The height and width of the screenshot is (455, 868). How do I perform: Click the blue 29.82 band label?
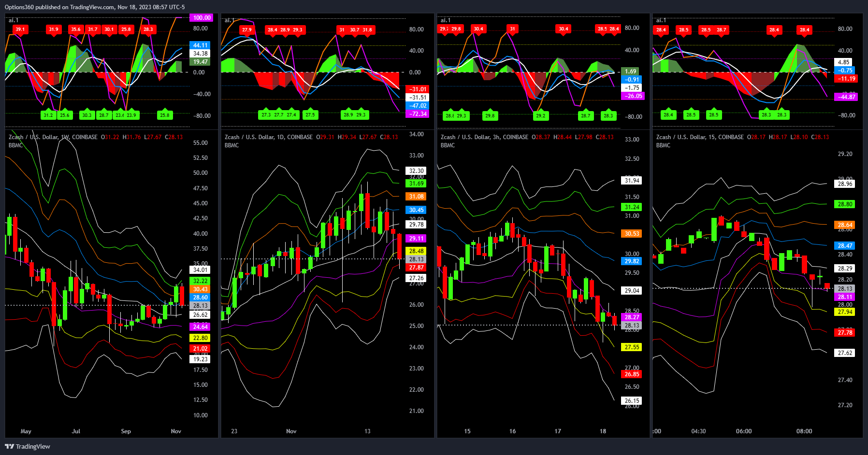(x=632, y=261)
